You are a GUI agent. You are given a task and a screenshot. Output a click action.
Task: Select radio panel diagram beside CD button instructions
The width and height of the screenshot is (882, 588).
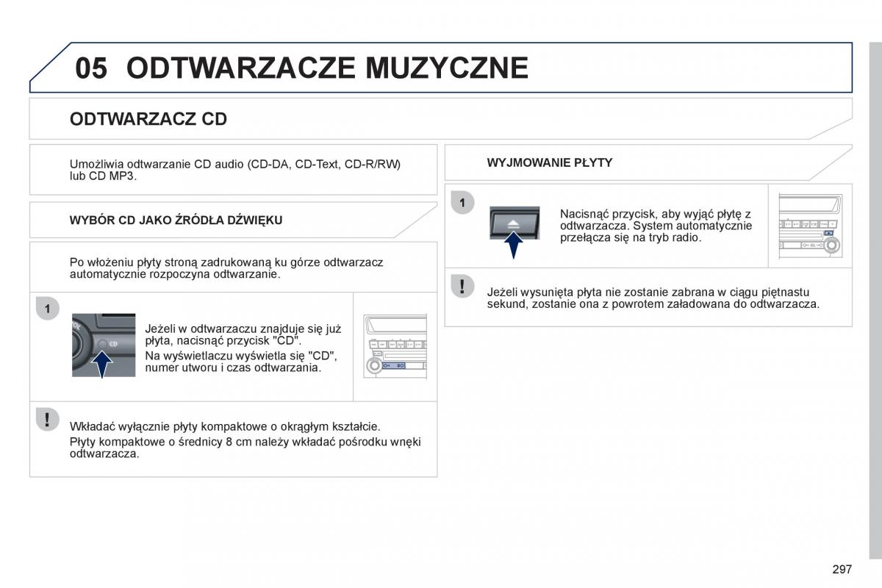[395, 347]
